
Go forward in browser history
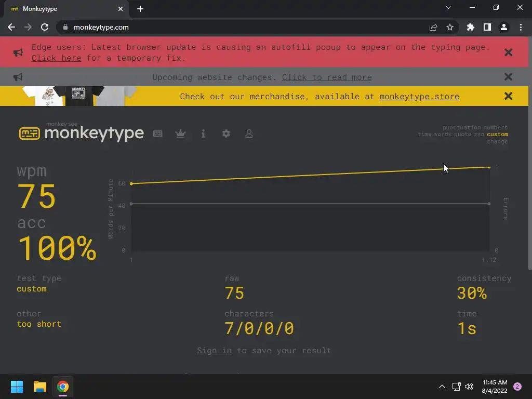pos(28,27)
